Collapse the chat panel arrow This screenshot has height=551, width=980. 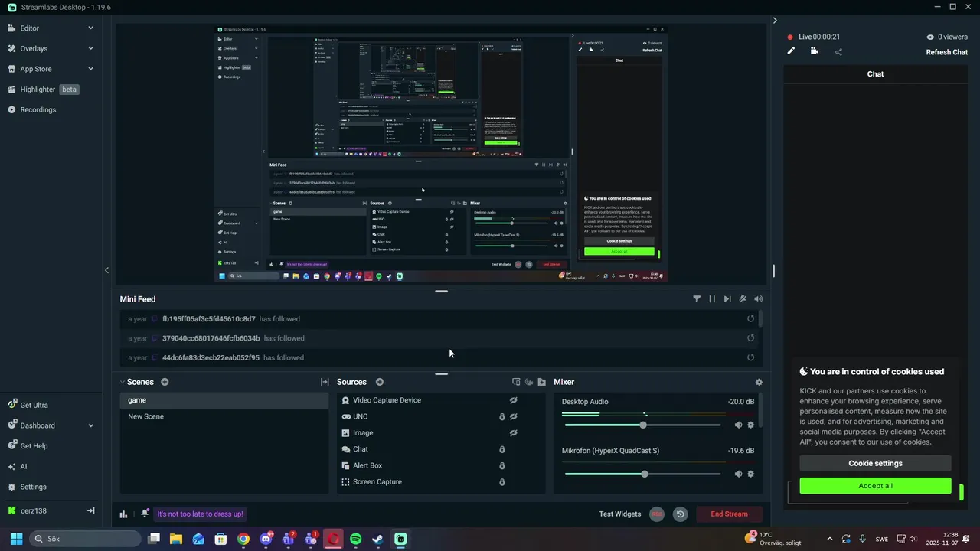tap(775, 21)
